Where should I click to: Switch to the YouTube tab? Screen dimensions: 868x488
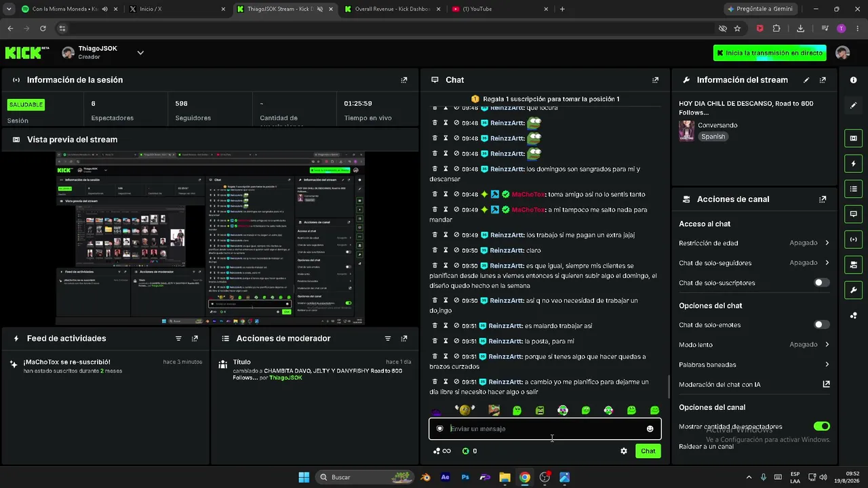(x=499, y=9)
